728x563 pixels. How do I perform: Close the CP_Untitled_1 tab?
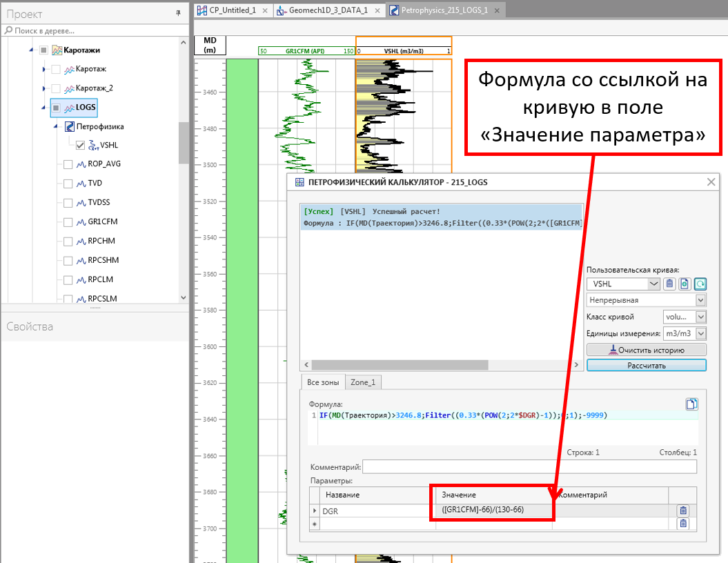coord(265,10)
